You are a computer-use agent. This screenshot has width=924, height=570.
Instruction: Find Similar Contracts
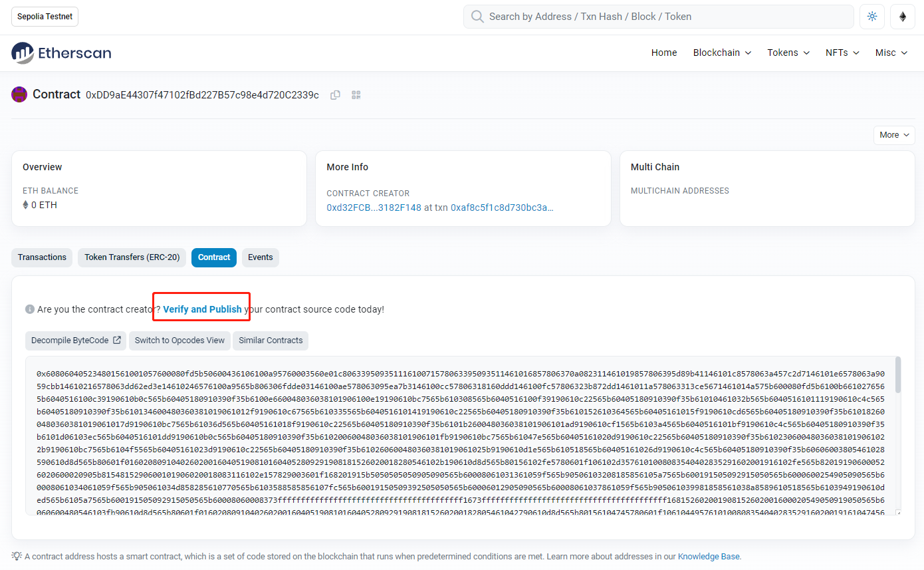(271, 341)
